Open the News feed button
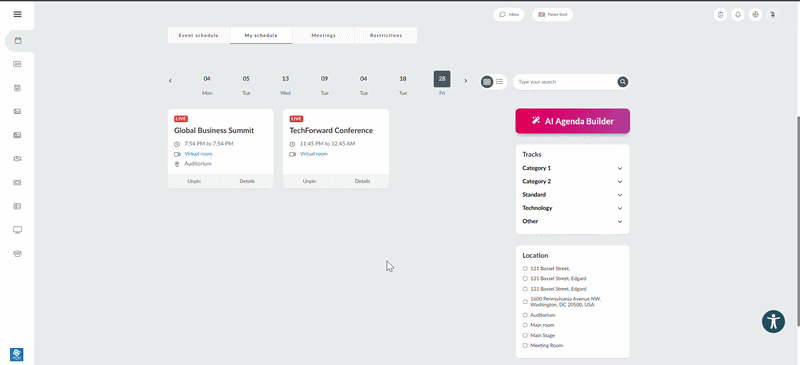This screenshot has width=800, height=365. click(x=553, y=15)
